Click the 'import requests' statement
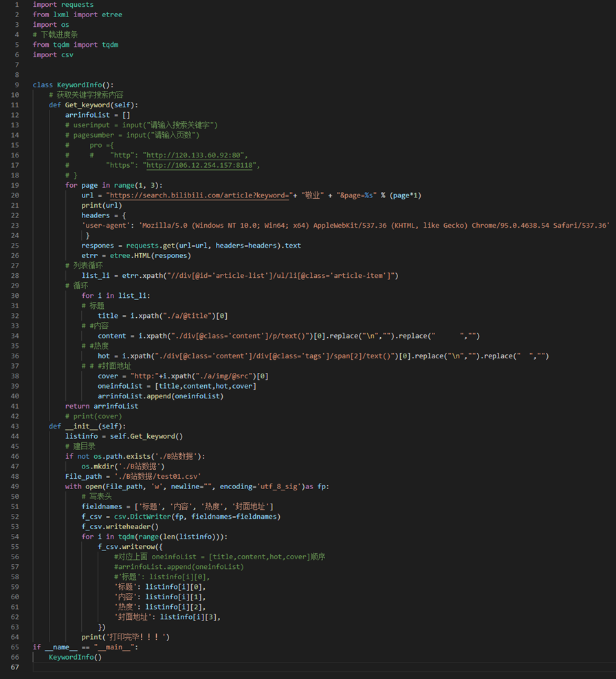 (63, 4)
